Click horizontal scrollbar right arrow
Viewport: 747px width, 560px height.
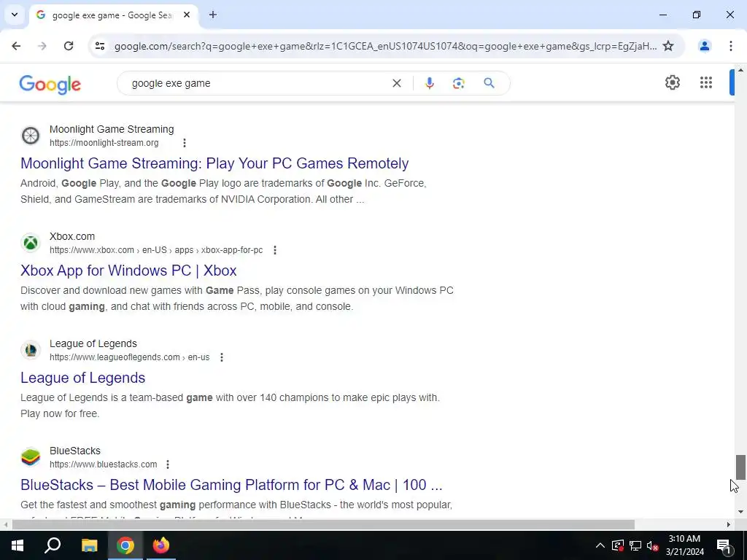(728, 525)
